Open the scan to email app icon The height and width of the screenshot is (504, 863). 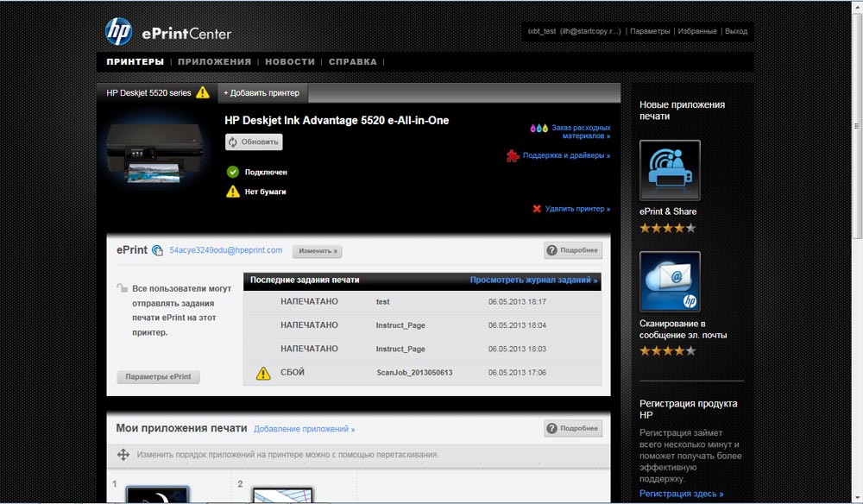[x=670, y=281]
